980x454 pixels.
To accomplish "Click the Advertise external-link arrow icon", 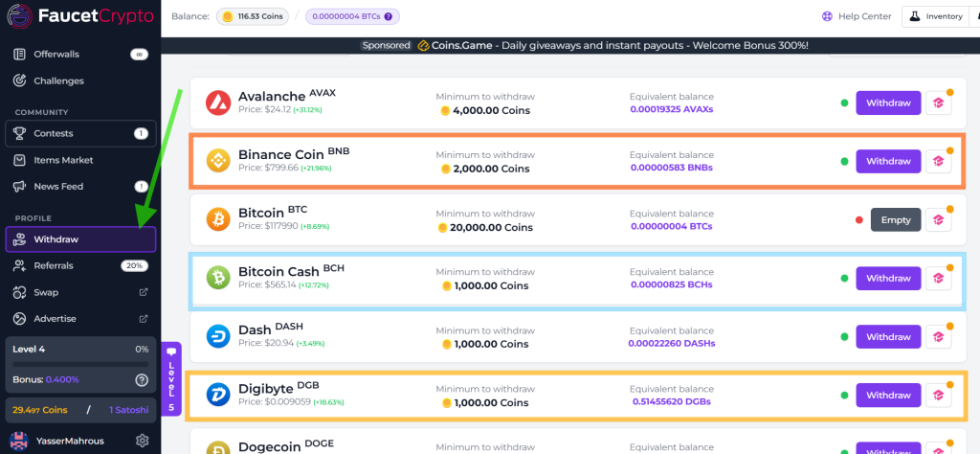I will tap(144, 318).
